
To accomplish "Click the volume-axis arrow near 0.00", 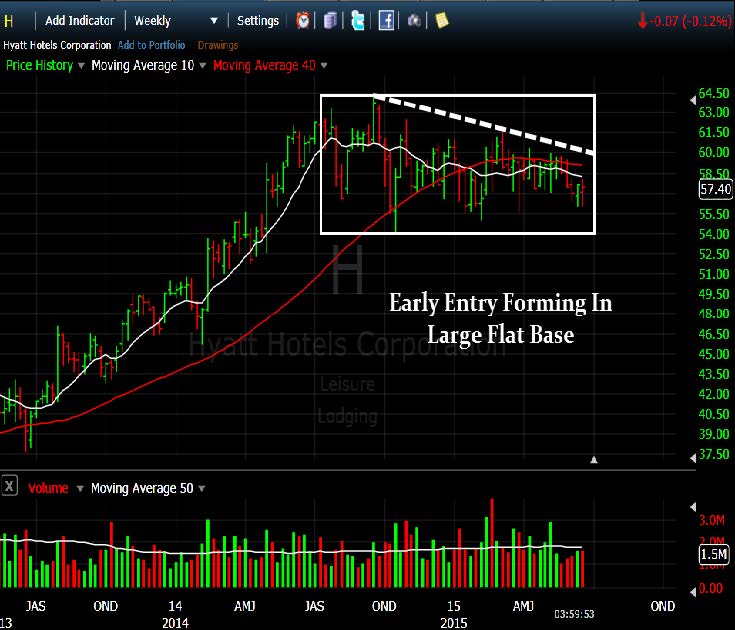I will 693,592.
